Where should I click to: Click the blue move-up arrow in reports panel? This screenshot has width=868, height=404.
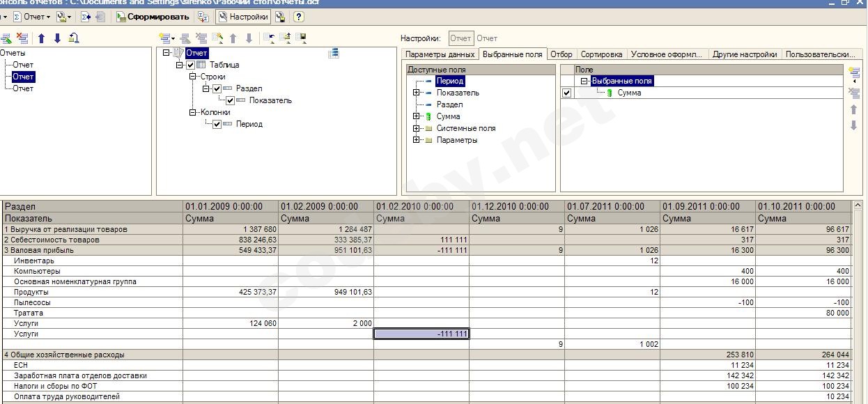[x=41, y=38]
